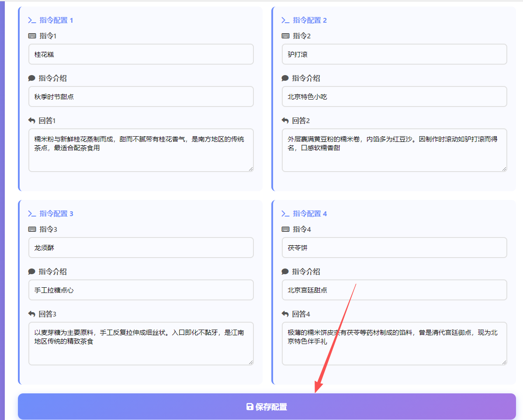The width and height of the screenshot is (523, 420).
Task: Click the 北京特色小吃 description field
Action: point(394,96)
